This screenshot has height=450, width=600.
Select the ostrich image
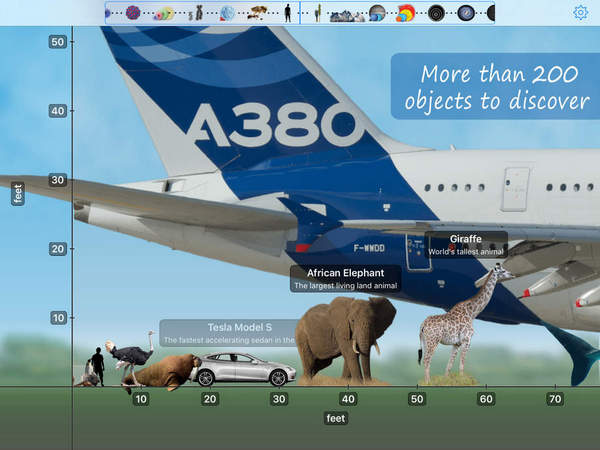130,358
